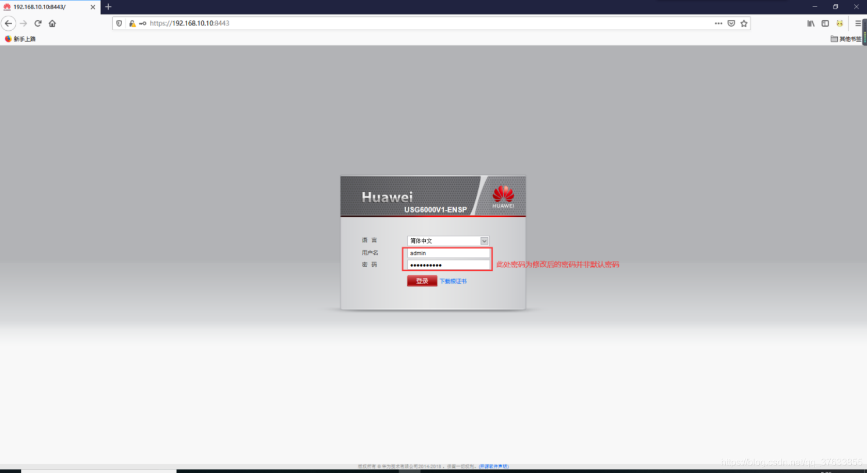The height and width of the screenshot is (473, 868).
Task: Go back with the browser back arrow
Action: pyautogui.click(x=9, y=23)
